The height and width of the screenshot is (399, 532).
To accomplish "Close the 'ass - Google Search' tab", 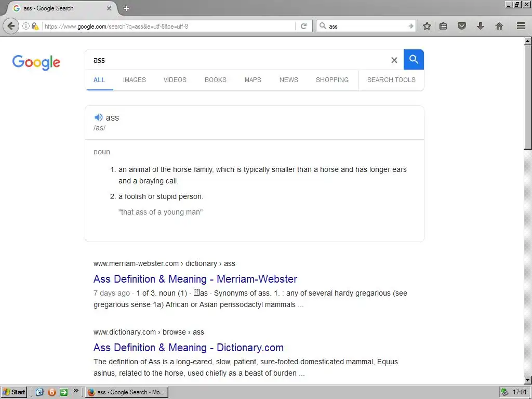I will [109, 8].
